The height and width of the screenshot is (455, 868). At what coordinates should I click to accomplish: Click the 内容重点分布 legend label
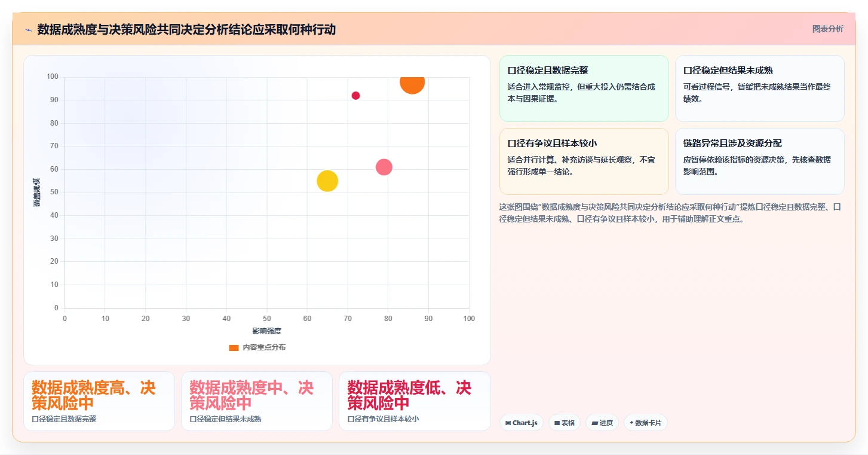pyautogui.click(x=264, y=347)
